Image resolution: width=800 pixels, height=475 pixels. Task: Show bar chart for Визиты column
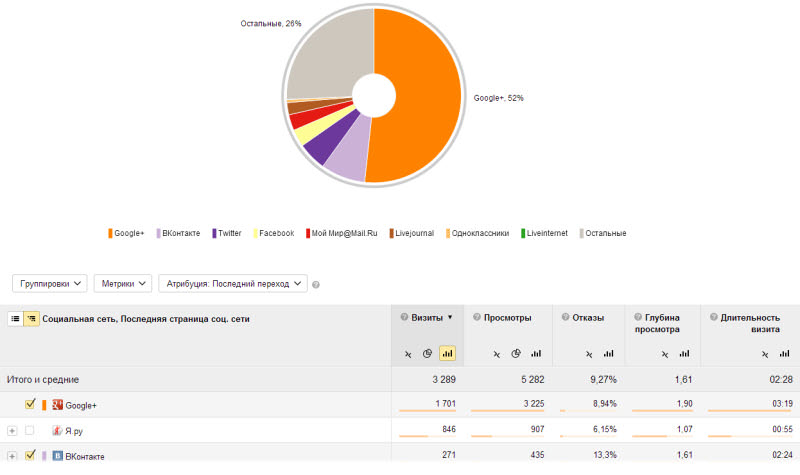coord(447,353)
